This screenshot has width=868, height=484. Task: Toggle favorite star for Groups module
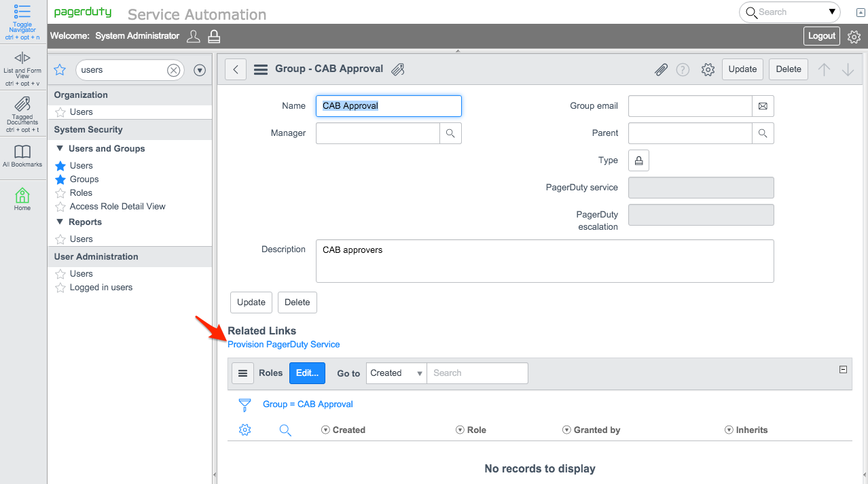tap(60, 179)
